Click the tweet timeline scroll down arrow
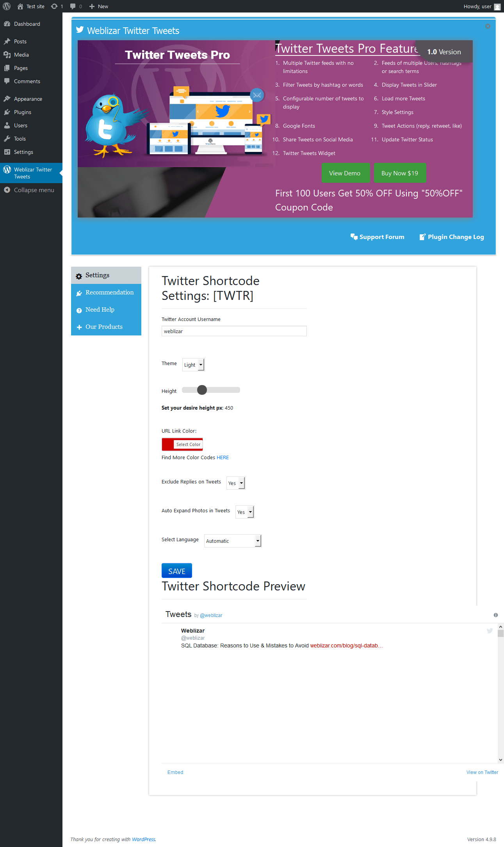Screen dimensions: 504x847 500,760
